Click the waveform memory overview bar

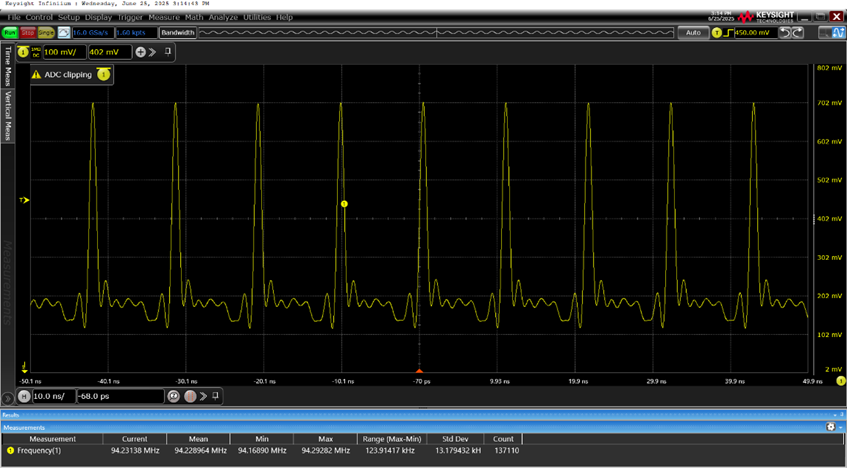pyautogui.click(x=436, y=33)
